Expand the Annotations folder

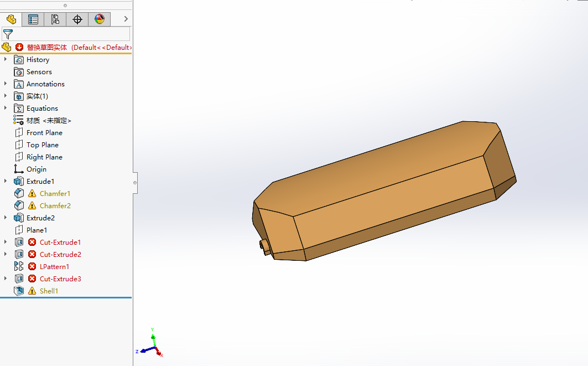pos(6,84)
